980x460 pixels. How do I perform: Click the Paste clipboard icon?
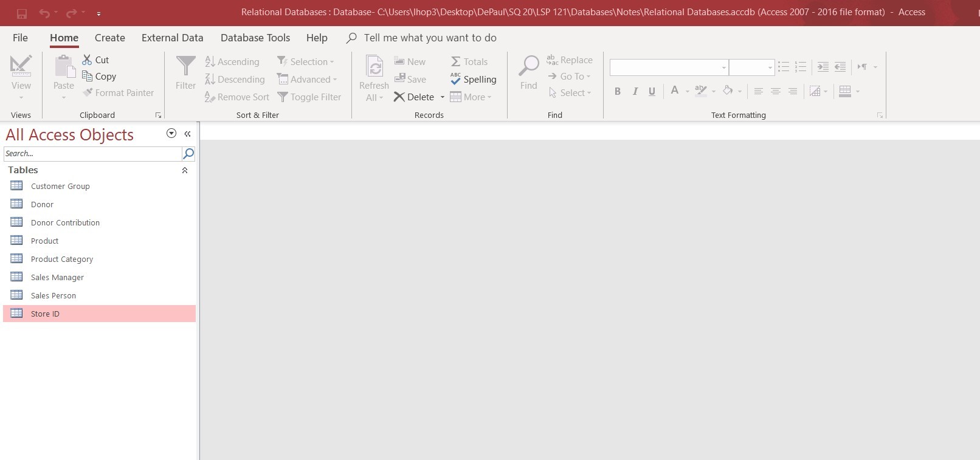click(64, 66)
